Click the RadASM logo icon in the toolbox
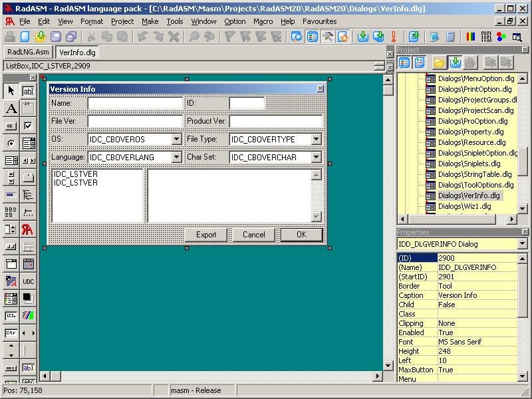 (x=27, y=229)
